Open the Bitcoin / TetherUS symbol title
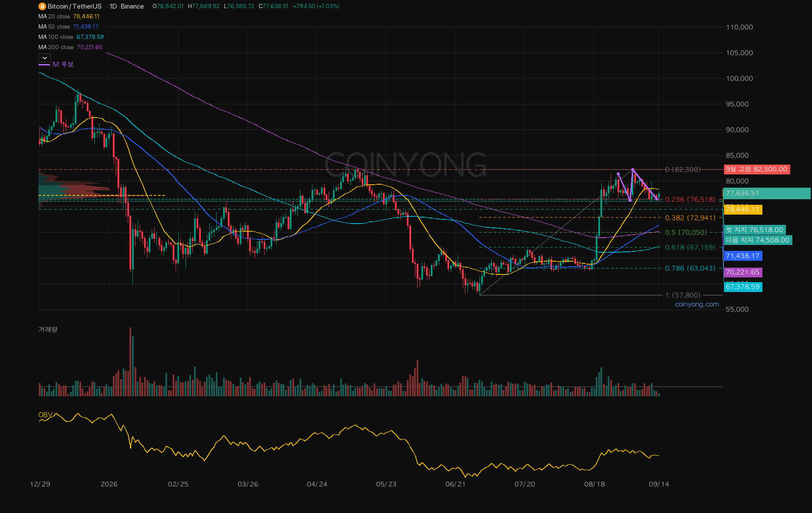Image resolution: width=812 pixels, height=513 pixels. 75,6
